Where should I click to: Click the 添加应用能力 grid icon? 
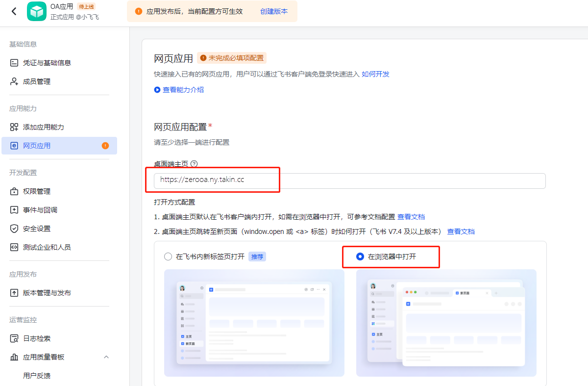pos(14,127)
